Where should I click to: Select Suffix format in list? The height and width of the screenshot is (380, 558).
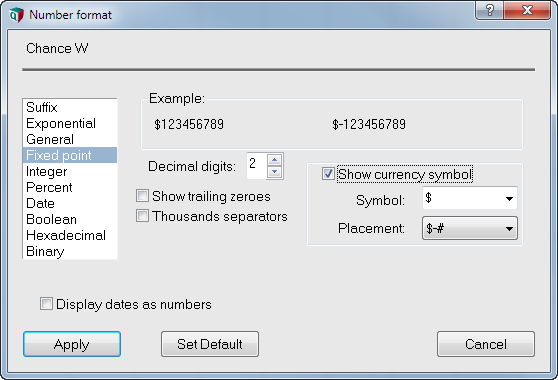(70, 107)
